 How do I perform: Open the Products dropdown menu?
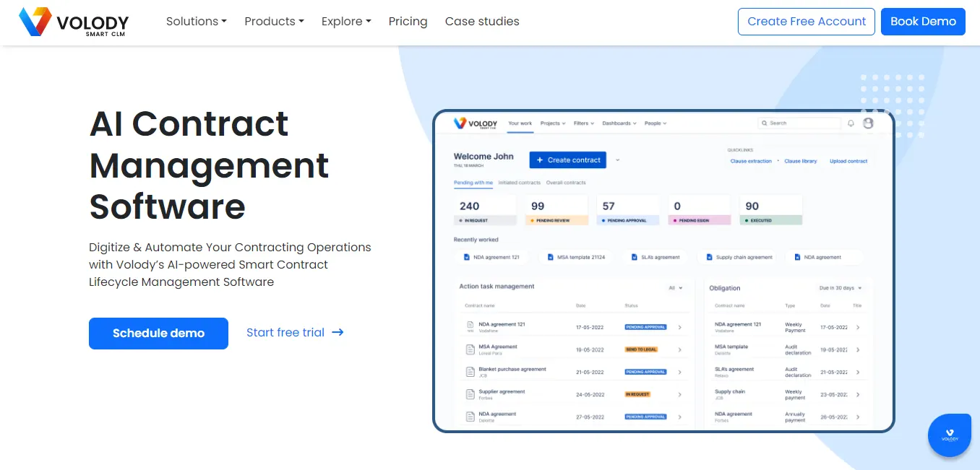click(x=273, y=22)
